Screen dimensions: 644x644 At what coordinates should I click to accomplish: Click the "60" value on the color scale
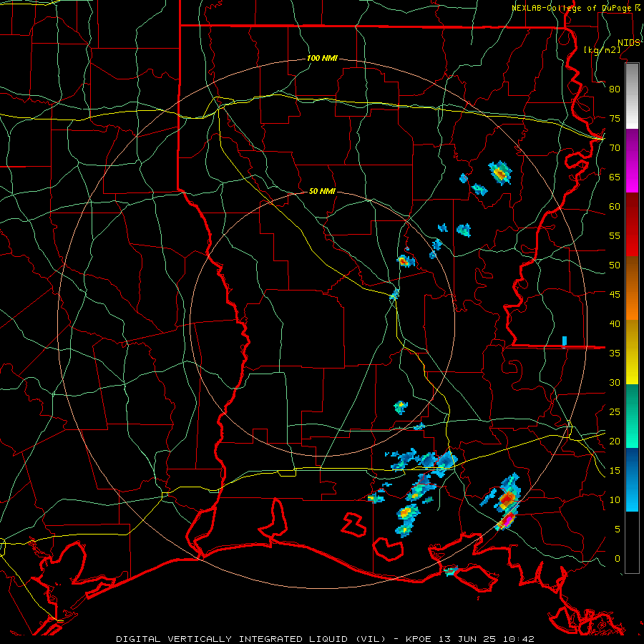click(x=615, y=206)
